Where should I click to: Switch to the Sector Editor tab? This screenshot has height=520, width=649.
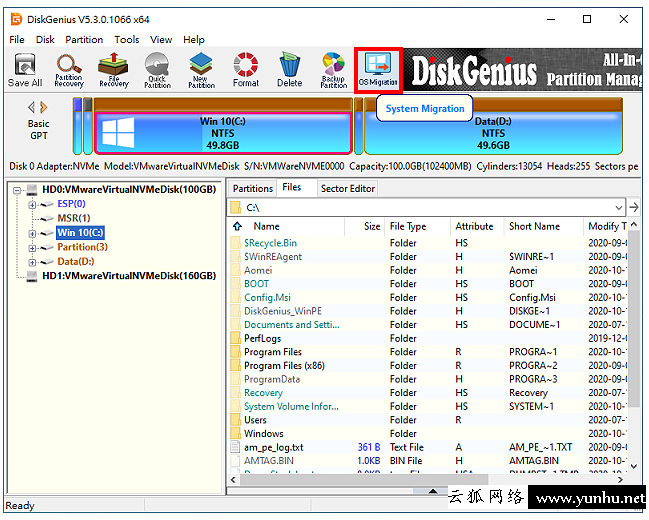[x=348, y=188]
